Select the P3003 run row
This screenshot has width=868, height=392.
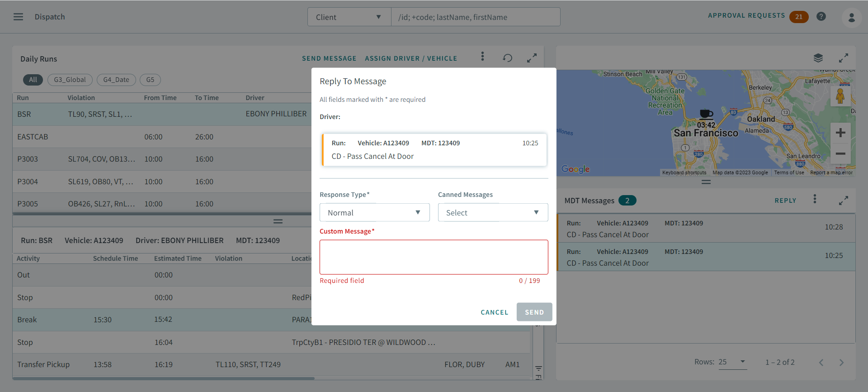(162, 159)
